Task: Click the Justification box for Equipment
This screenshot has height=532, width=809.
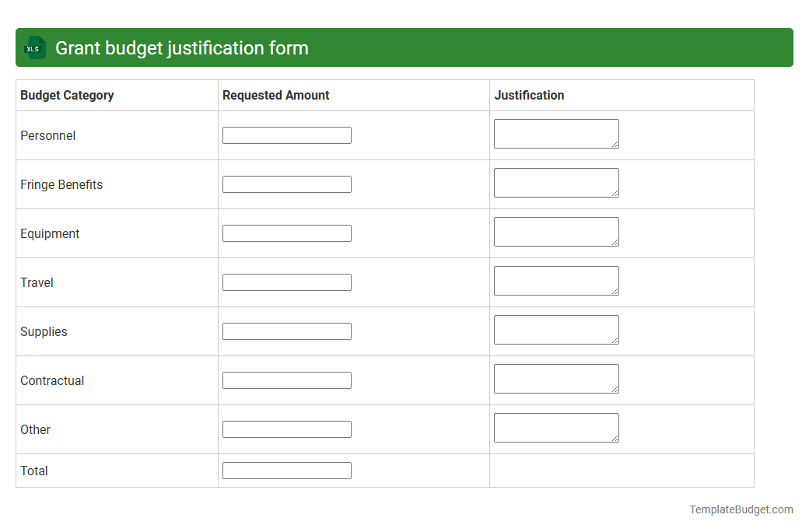Action: [556, 231]
